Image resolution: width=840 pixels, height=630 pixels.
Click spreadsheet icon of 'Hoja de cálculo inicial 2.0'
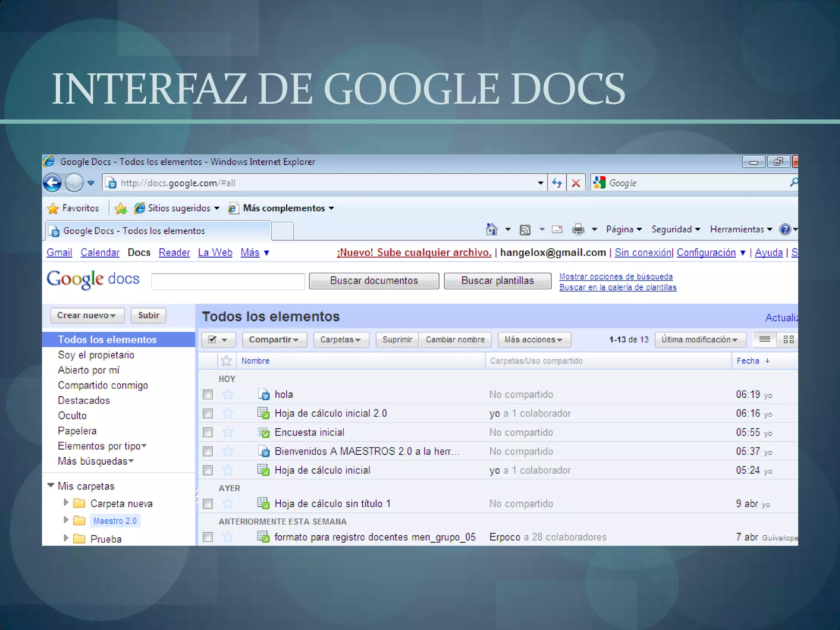point(263,413)
